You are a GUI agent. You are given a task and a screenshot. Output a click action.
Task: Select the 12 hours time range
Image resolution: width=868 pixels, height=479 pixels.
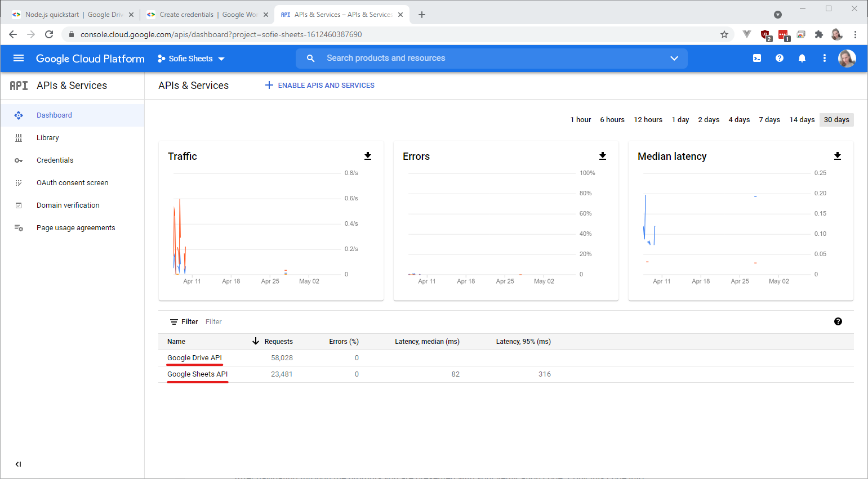pyautogui.click(x=648, y=120)
